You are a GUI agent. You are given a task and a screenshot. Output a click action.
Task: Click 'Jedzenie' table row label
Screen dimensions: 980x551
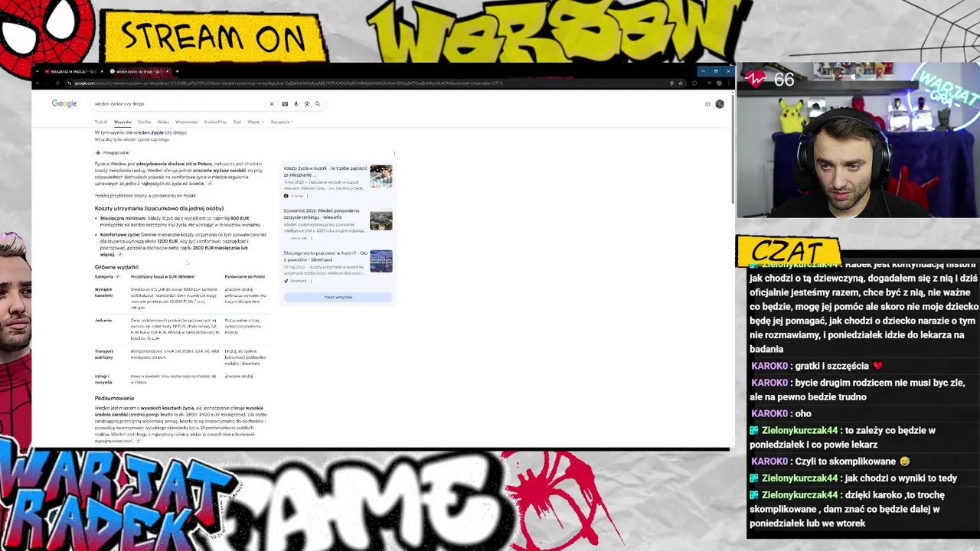(x=103, y=320)
